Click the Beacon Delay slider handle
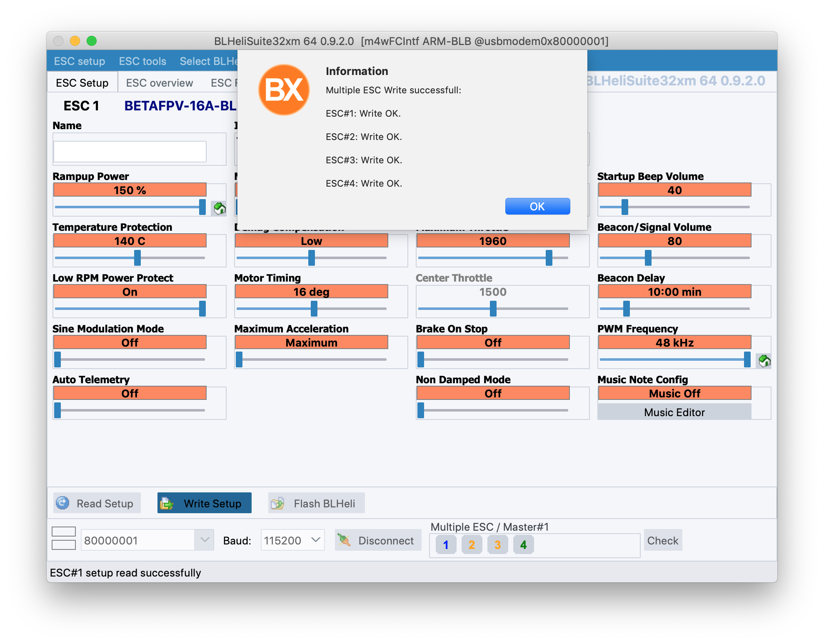This screenshot has width=824, height=644. [627, 309]
